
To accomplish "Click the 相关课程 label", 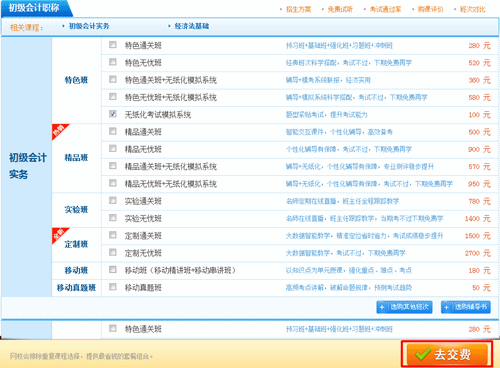I will 26,28.
